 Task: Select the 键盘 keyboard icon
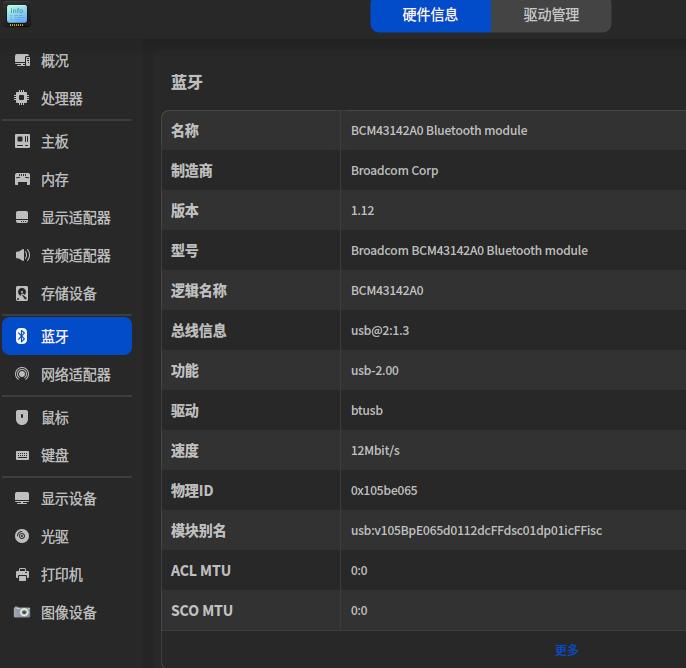[22, 455]
